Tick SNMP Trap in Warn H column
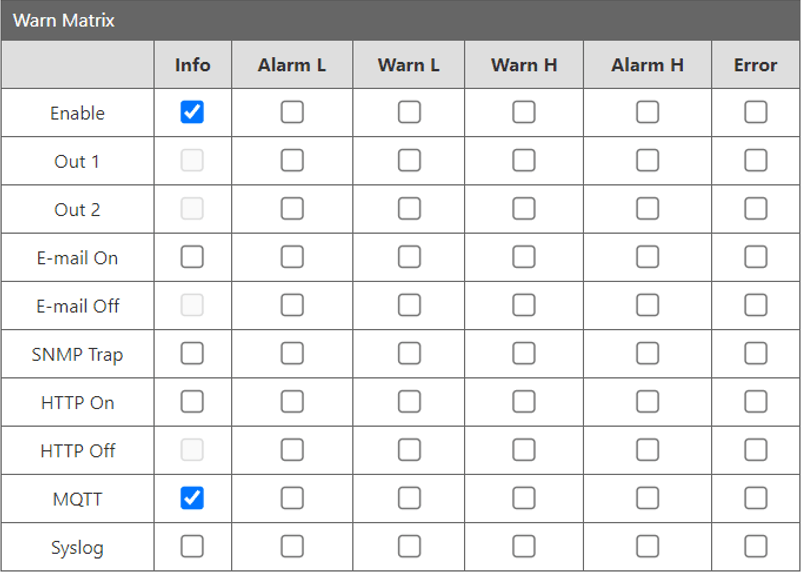This screenshot has height=572, width=801. [524, 353]
